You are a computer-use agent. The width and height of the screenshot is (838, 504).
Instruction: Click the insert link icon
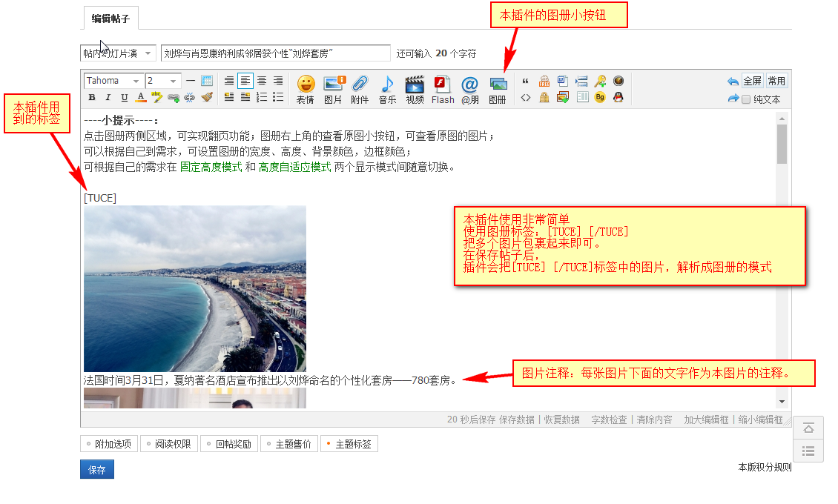(173, 97)
